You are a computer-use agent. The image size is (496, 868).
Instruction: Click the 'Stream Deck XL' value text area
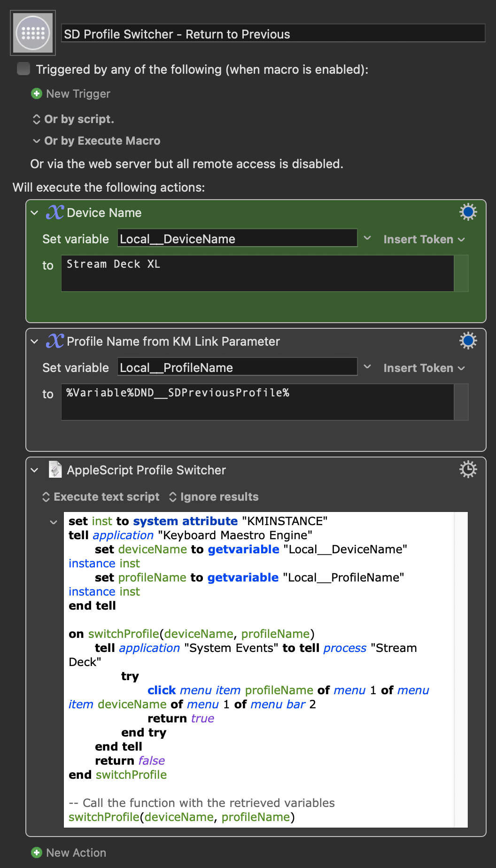[x=257, y=273]
